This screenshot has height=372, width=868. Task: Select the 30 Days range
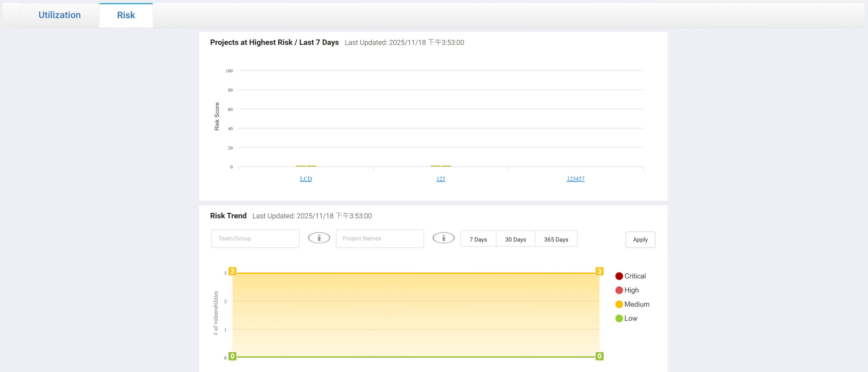click(x=515, y=239)
